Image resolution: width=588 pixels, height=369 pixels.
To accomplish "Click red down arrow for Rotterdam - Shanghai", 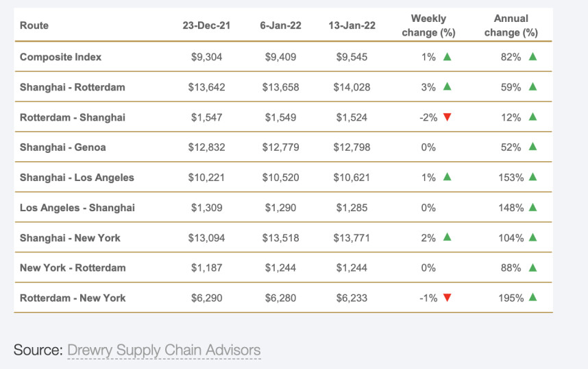I will click(x=447, y=117).
